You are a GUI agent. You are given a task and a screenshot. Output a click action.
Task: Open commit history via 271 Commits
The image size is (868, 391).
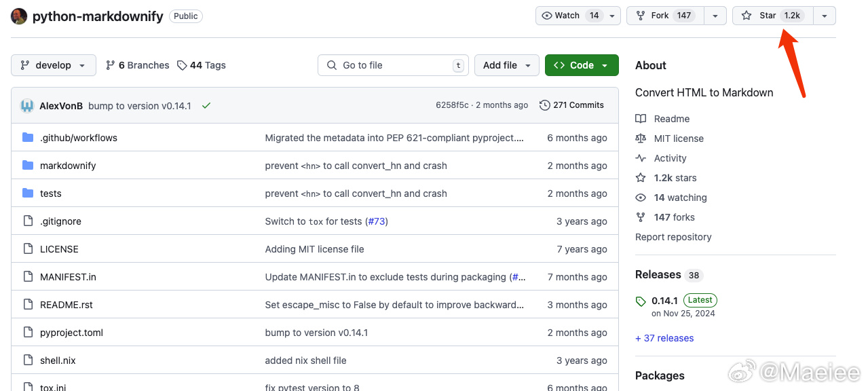571,105
